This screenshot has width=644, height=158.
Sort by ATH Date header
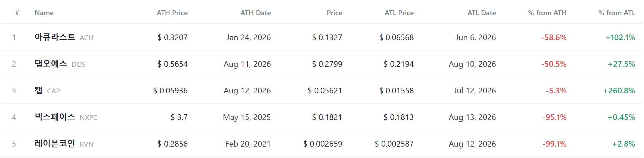(256, 13)
